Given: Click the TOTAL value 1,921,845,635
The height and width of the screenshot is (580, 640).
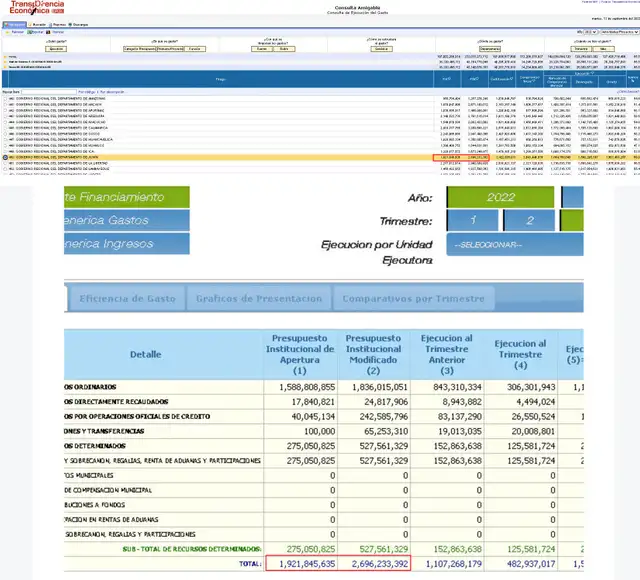Looking at the screenshot, I should (307, 564).
